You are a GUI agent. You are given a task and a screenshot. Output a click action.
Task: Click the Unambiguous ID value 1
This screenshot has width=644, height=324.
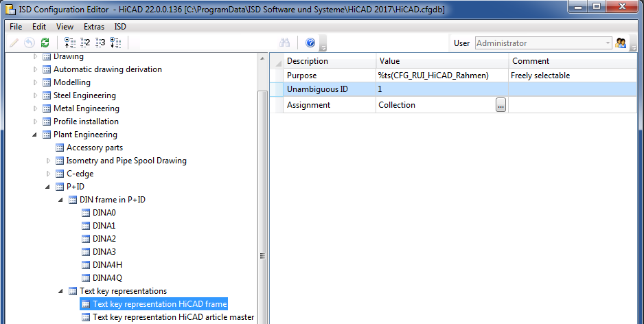tap(442, 89)
